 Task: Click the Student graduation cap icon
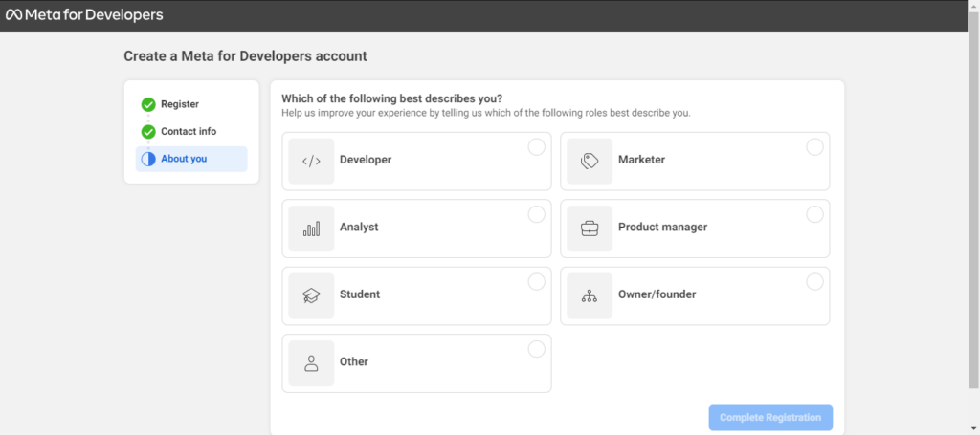click(311, 295)
